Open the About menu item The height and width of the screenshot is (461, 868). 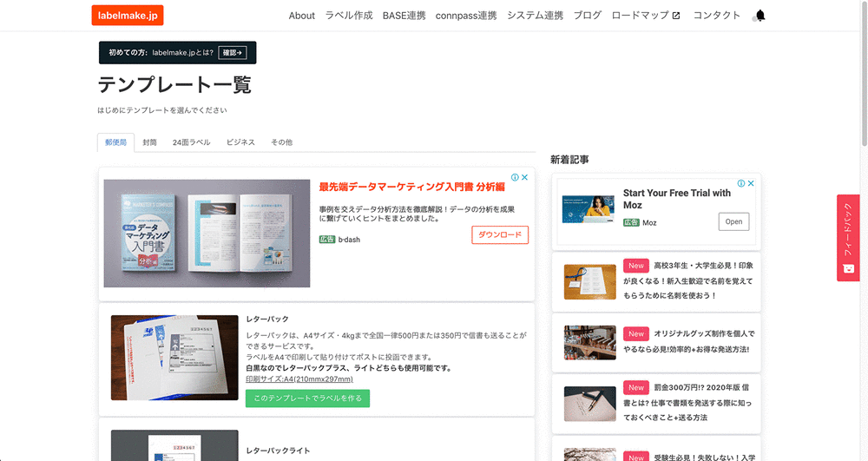click(302, 16)
